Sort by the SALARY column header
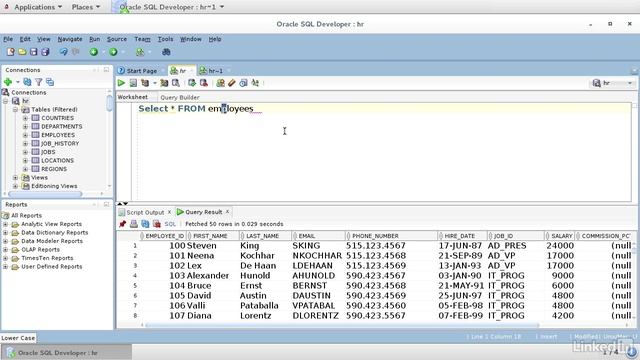Screen dimensions: 640x360 coord(559,236)
